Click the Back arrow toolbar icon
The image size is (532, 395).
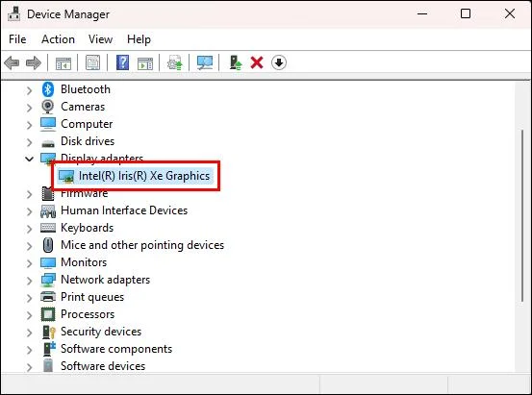(12, 62)
